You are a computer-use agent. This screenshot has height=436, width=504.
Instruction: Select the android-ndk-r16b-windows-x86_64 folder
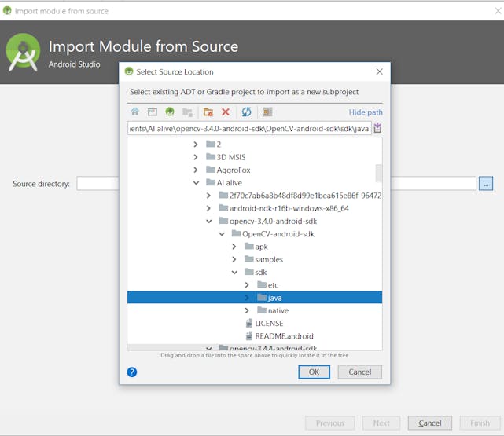[289, 208]
